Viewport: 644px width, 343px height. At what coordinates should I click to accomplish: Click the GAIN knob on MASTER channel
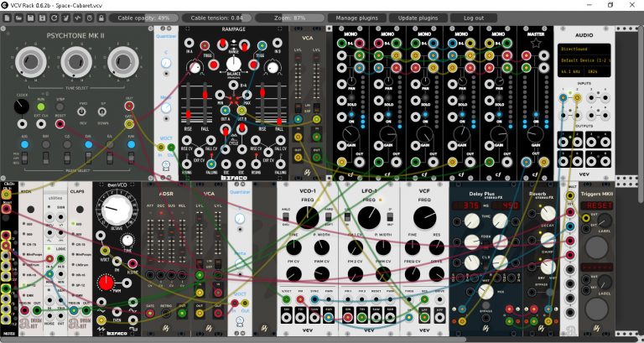click(535, 133)
